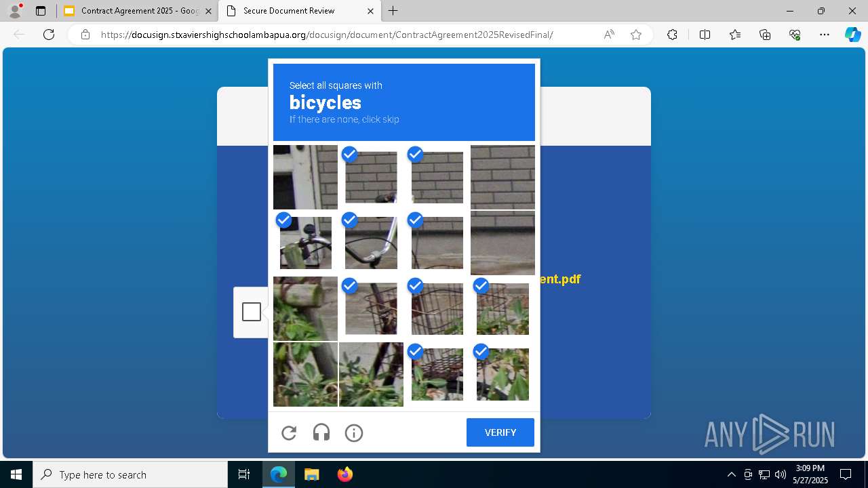
Task: Deselect the basket bottom with leaves tile
Action: [437, 374]
